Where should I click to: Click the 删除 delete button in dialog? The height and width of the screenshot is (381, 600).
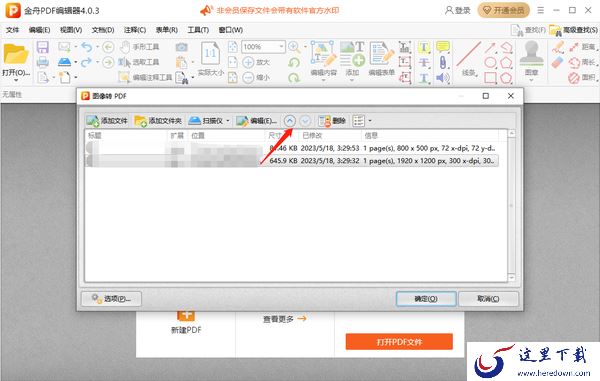pyautogui.click(x=332, y=121)
